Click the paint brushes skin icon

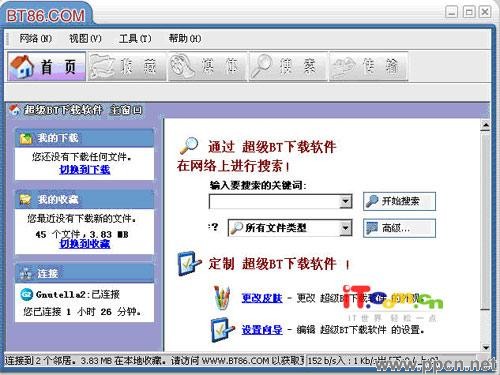coord(222,298)
